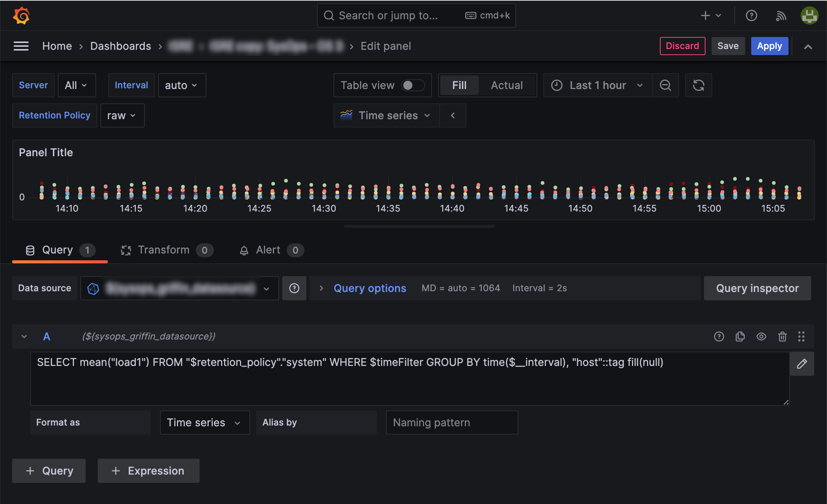Apply the panel changes
Screen dimensions: 827x504
pyautogui.click(x=769, y=46)
